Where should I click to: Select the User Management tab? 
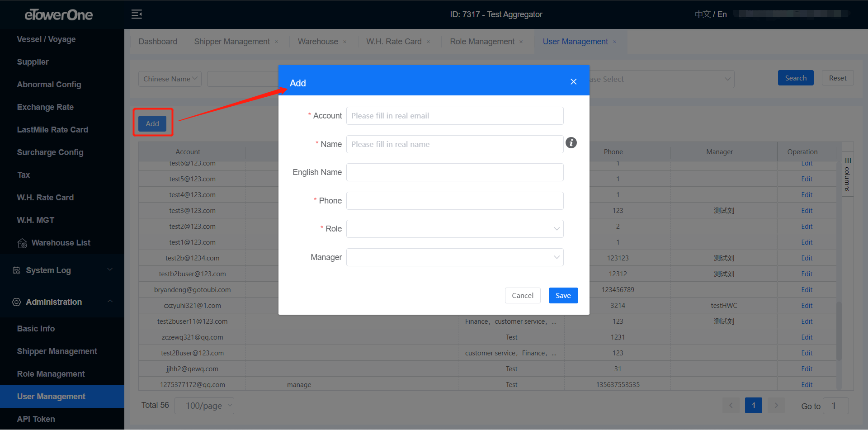coord(575,42)
